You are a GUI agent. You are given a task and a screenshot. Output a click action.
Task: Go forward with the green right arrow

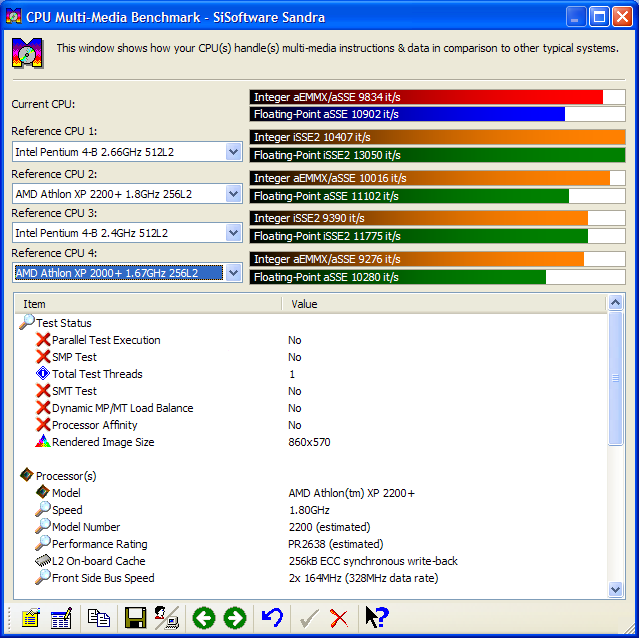(235, 618)
